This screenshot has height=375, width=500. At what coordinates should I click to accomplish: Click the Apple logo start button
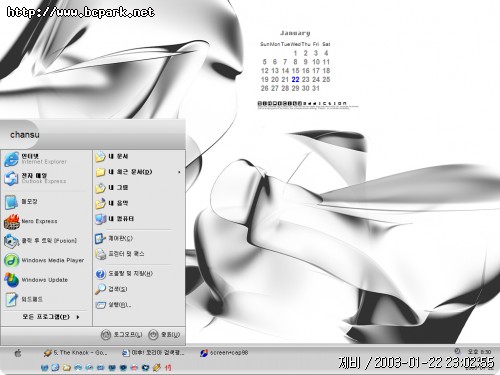(x=18, y=353)
